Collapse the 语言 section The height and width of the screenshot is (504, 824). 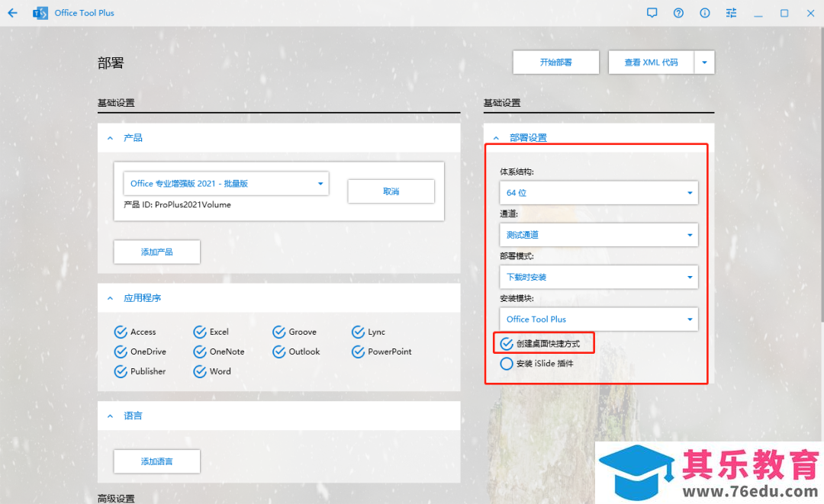pyautogui.click(x=110, y=416)
